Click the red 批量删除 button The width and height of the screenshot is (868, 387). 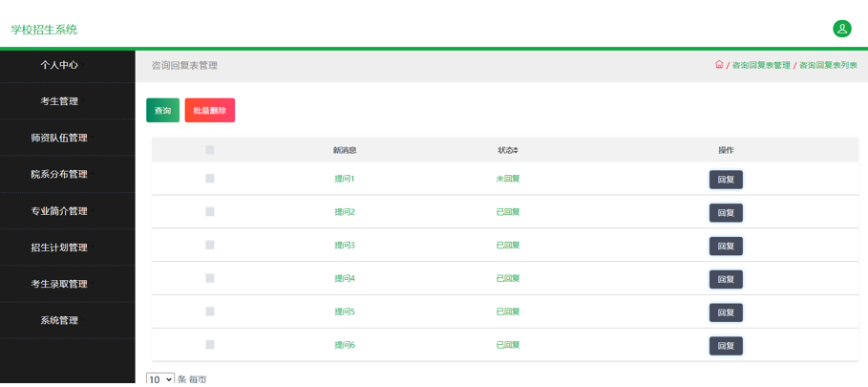click(x=210, y=110)
